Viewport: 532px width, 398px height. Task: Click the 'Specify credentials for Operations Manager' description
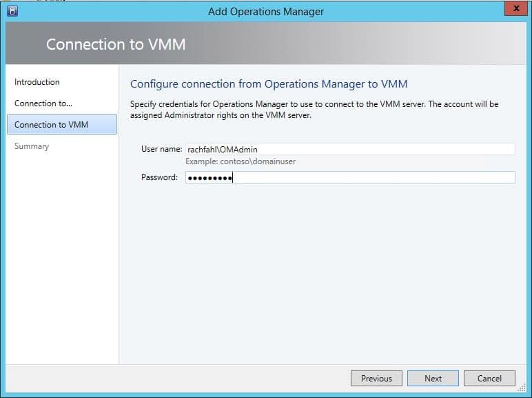click(314, 110)
